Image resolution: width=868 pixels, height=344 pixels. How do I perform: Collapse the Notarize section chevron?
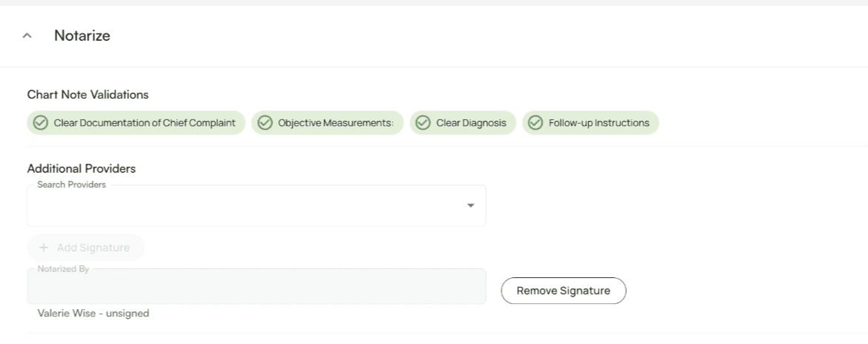point(27,36)
